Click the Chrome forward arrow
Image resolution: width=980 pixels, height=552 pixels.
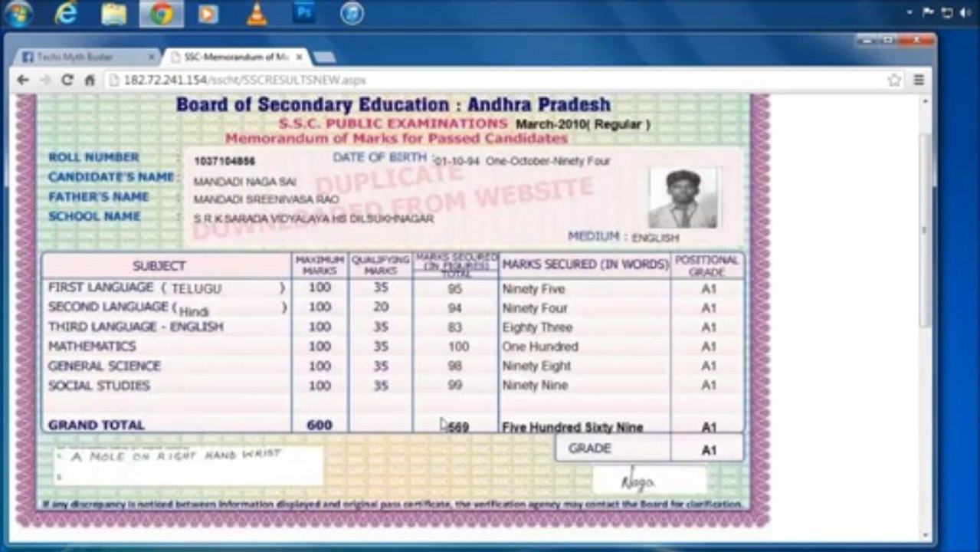(45, 80)
